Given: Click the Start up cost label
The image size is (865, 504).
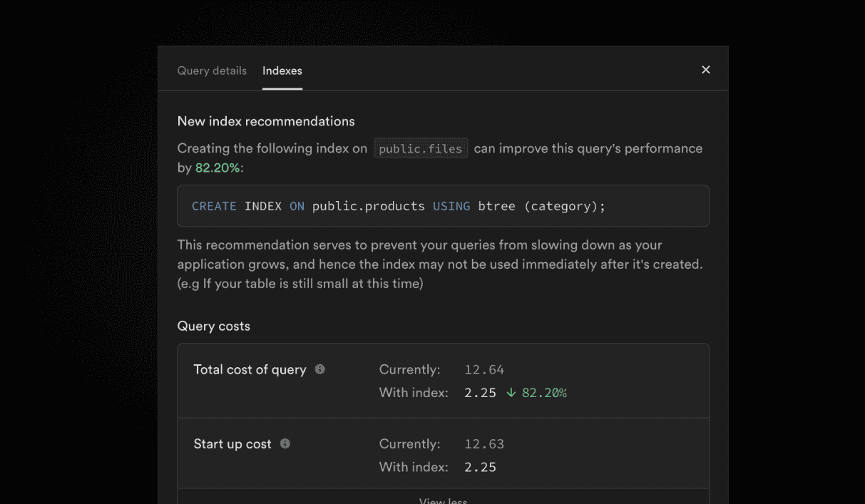Looking at the screenshot, I should (232, 444).
